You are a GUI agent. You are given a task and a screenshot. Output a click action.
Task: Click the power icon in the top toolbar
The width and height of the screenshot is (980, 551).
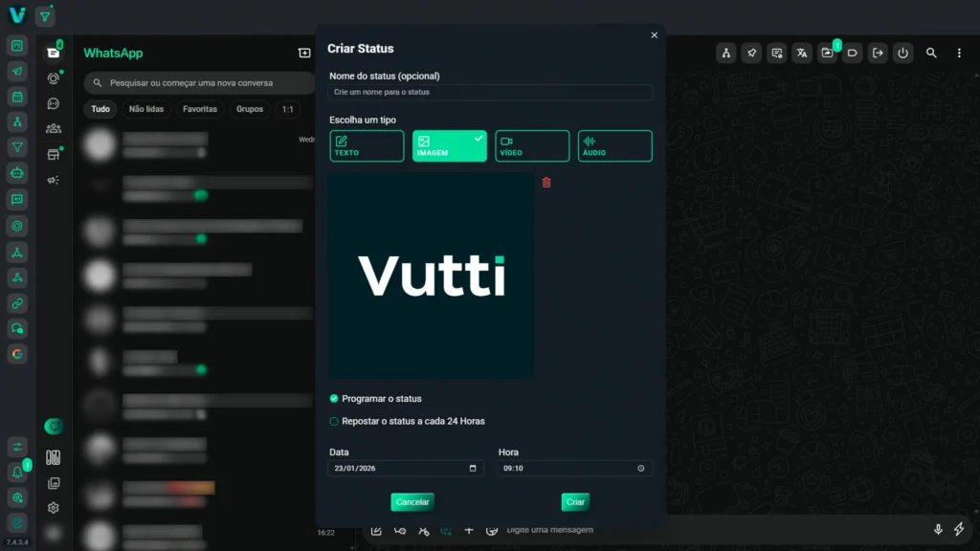click(902, 54)
